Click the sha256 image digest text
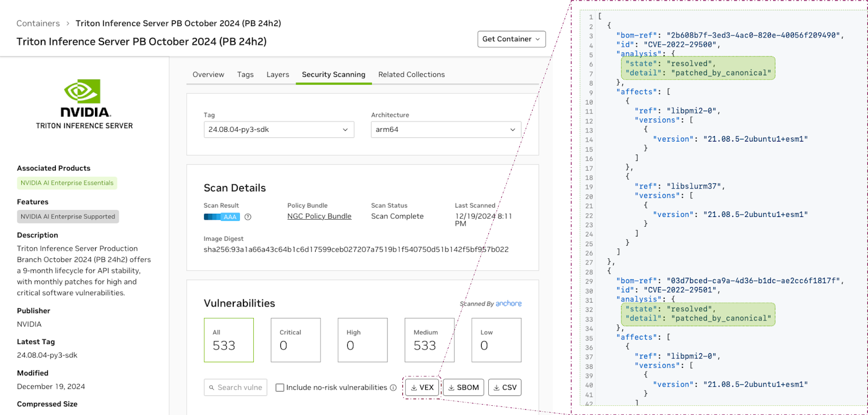The width and height of the screenshot is (868, 415). click(356, 250)
